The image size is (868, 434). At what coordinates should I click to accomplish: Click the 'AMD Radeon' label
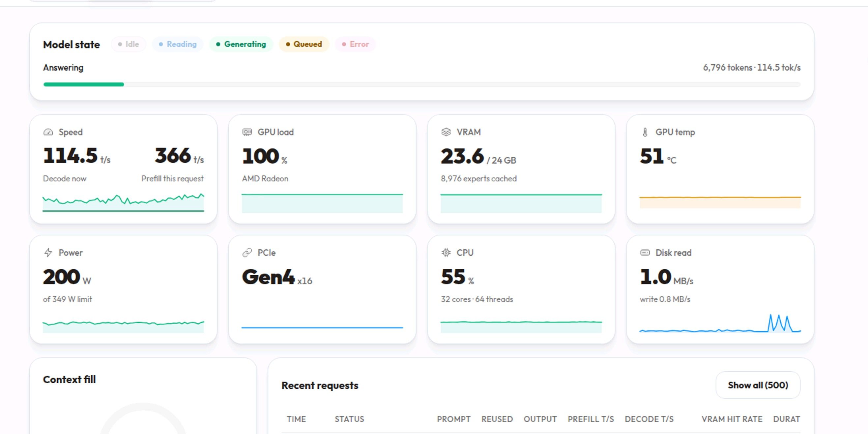[x=265, y=179]
